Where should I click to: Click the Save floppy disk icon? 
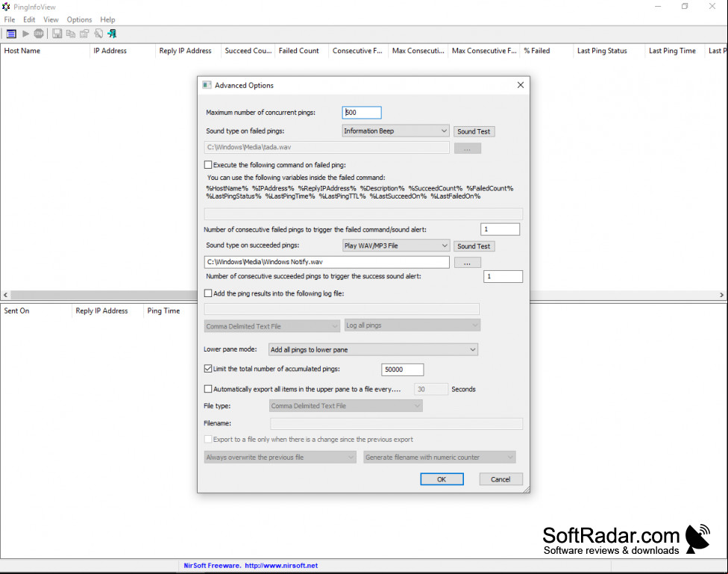[x=57, y=34]
